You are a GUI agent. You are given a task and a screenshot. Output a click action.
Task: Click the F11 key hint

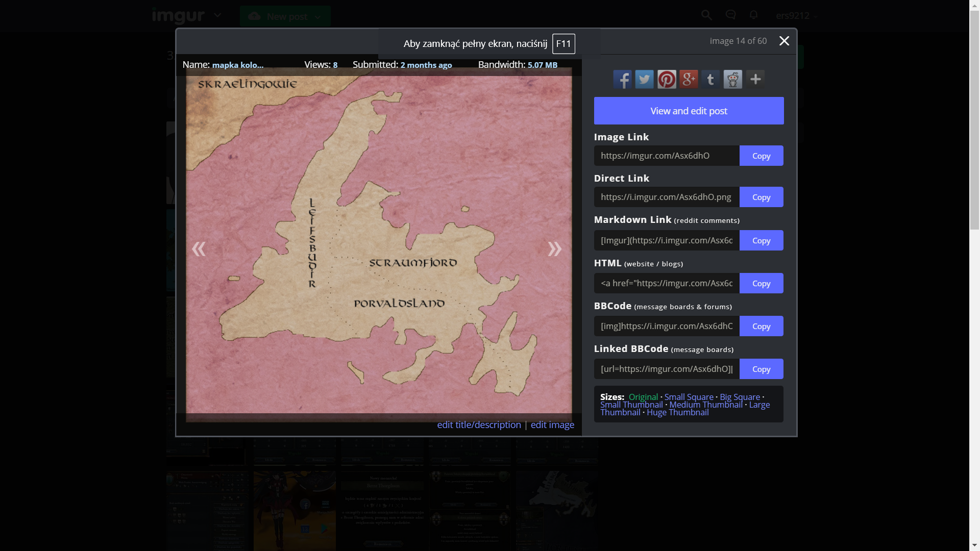pos(563,44)
